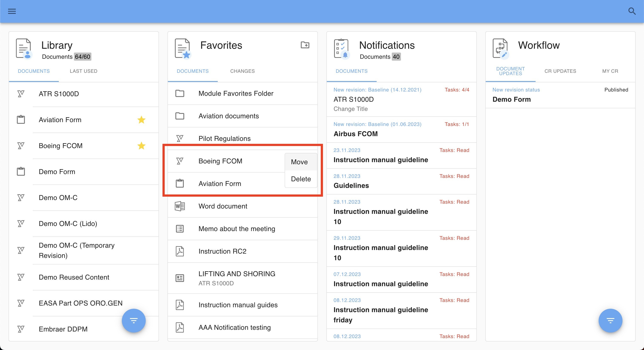This screenshot has height=350, width=644.
Task: Open the hamburger navigation menu
Action: tap(12, 11)
